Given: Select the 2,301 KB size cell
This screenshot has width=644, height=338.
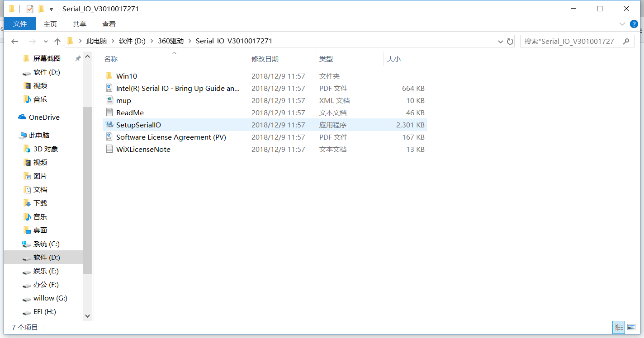Looking at the screenshot, I should [410, 125].
